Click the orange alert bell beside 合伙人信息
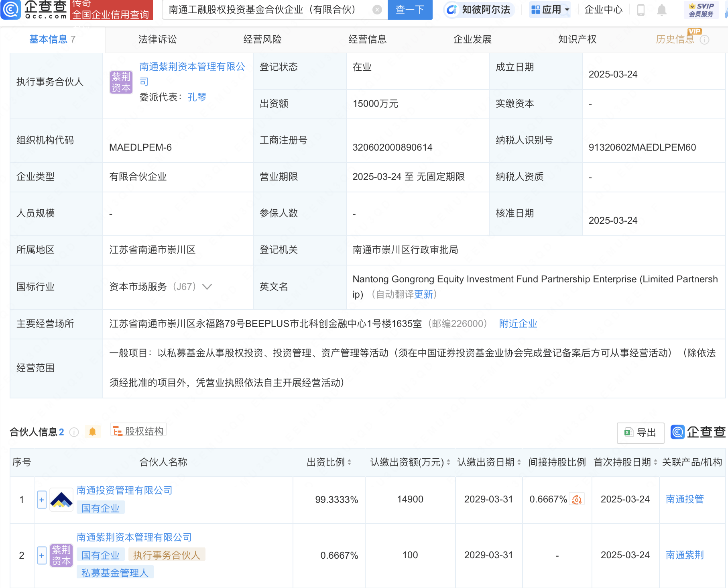The image size is (728, 588). [x=93, y=432]
